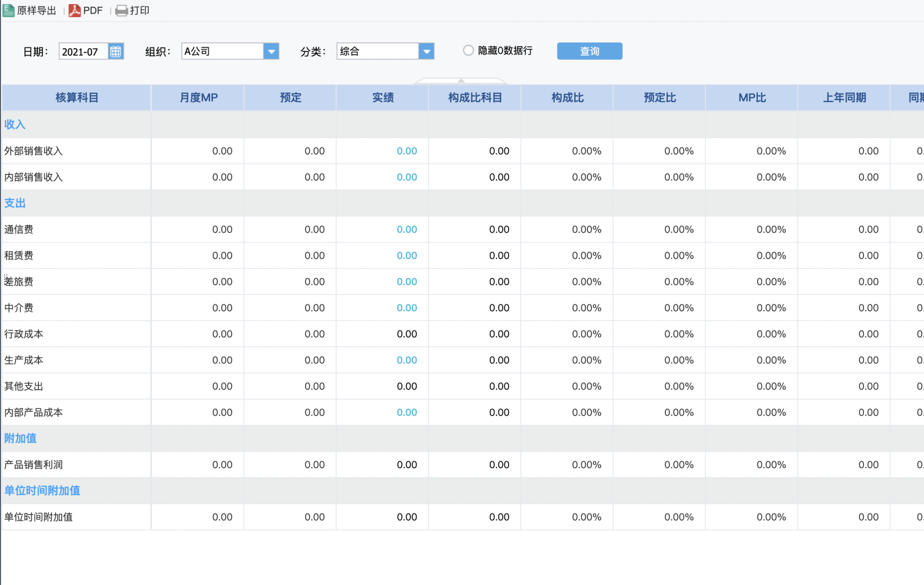Click the 实绩 link for 通信费
This screenshot has width=924, height=585.
(407, 230)
